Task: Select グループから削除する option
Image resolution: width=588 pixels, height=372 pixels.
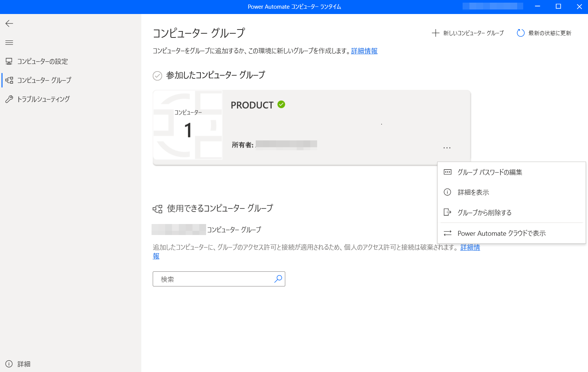Action: tap(483, 212)
